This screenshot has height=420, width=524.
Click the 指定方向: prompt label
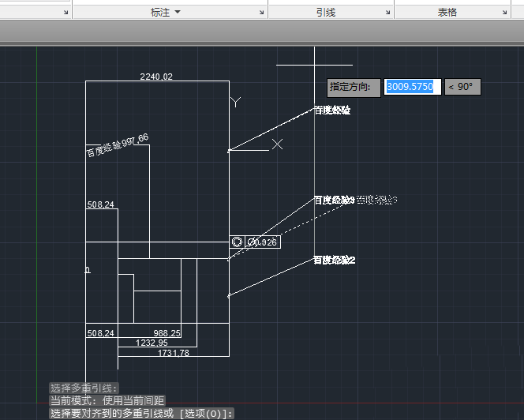(x=354, y=88)
